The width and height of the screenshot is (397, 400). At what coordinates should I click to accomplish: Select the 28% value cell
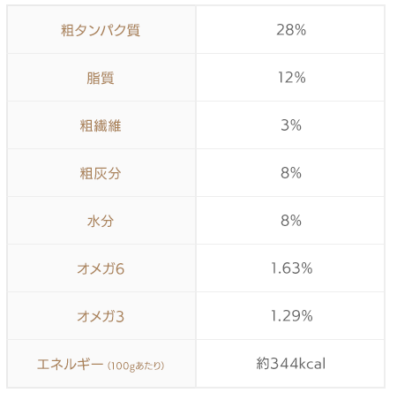coord(290,30)
